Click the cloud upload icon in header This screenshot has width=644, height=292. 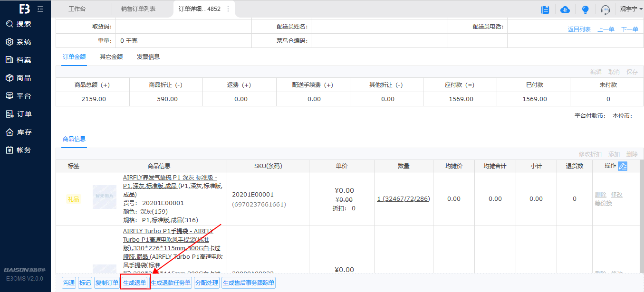[x=565, y=9]
